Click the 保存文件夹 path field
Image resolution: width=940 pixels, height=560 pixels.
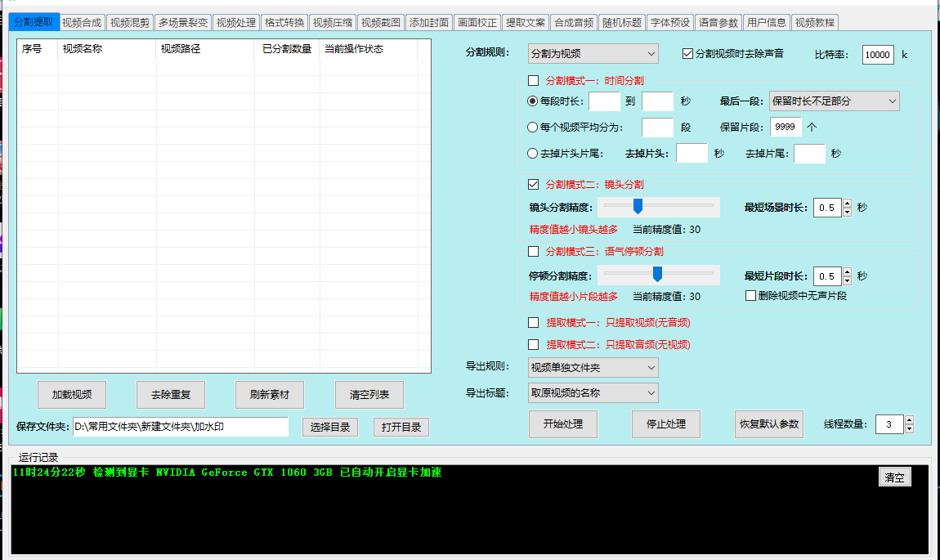(180, 427)
